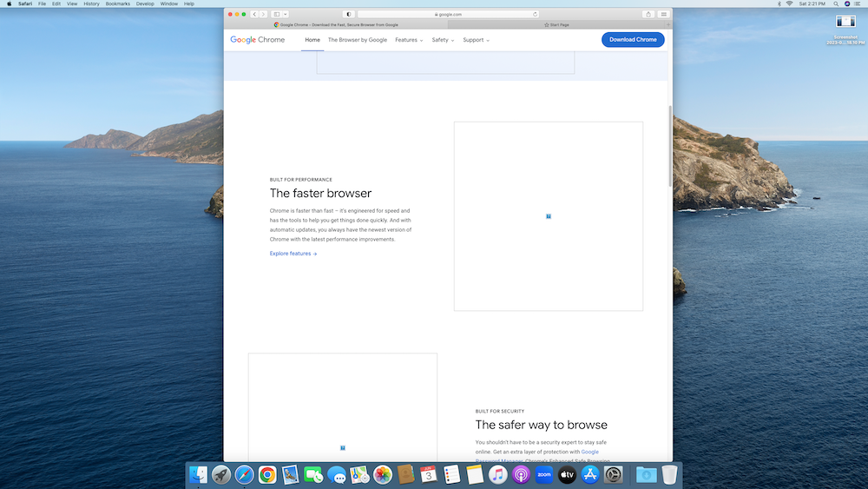This screenshot has height=489, width=868.
Task: Show the Safari sidebar
Action: pyautogui.click(x=276, y=15)
